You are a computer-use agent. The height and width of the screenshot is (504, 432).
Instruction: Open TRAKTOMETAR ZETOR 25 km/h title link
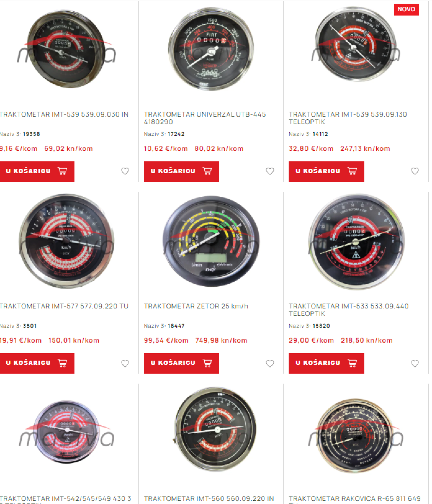click(x=196, y=306)
